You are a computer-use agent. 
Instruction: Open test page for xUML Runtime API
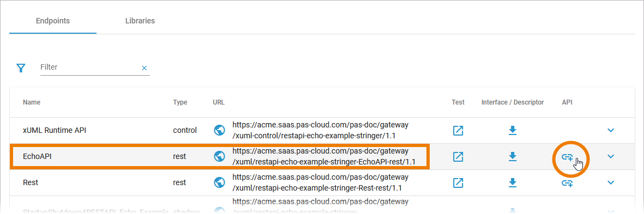click(458, 130)
